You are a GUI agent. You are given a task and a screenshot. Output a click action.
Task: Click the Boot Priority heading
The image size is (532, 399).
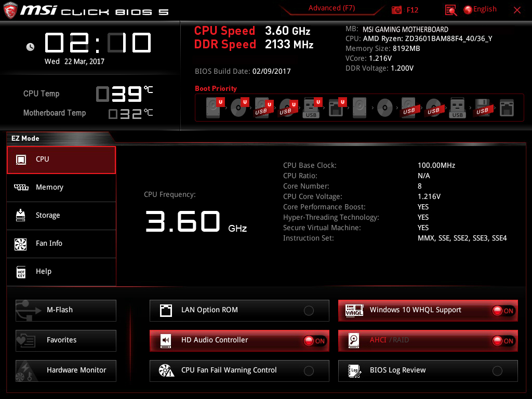pyautogui.click(x=216, y=88)
